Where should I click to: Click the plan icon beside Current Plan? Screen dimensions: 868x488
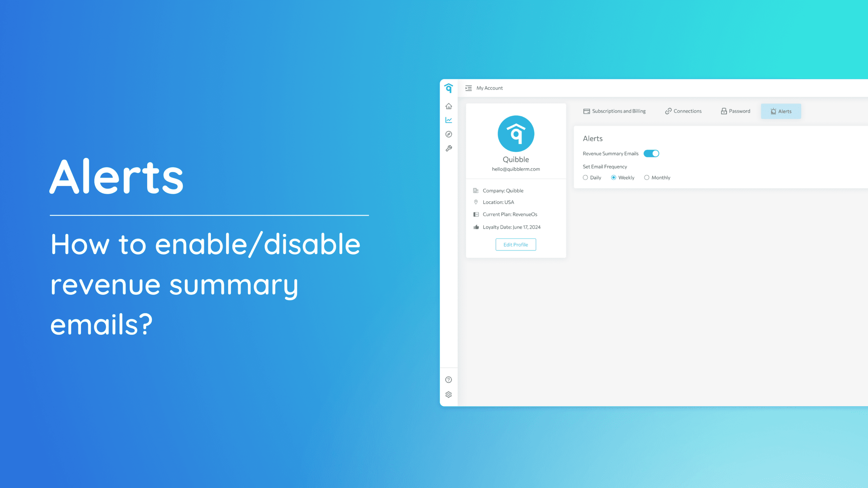pyautogui.click(x=476, y=215)
